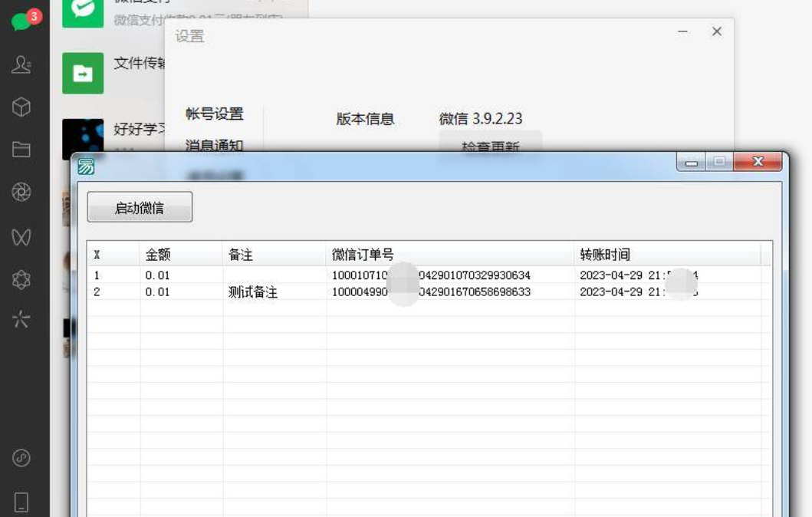Open the Top Stories flower icon
This screenshot has width=812, height=517.
pos(21,280)
